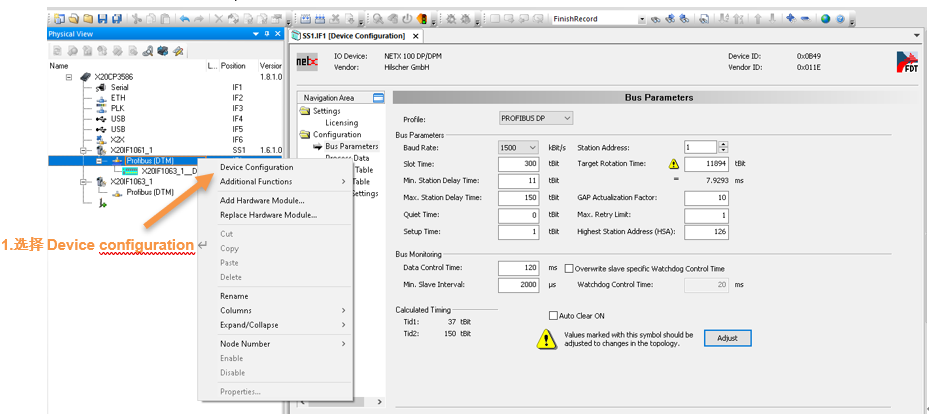Image resolution: width=929 pixels, height=420 pixels.
Task: Click the Redo arrow icon
Action: [199, 19]
